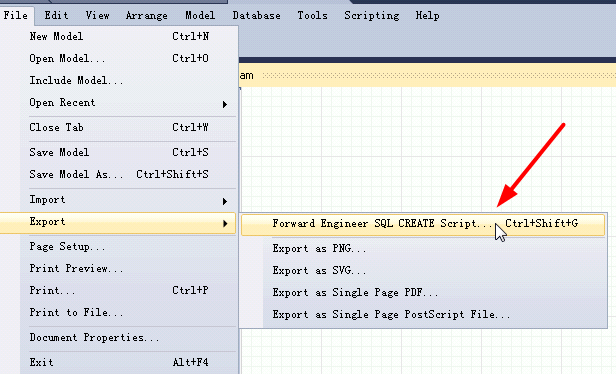Open the Database menu
The width and height of the screenshot is (616, 374).
coord(257,16)
